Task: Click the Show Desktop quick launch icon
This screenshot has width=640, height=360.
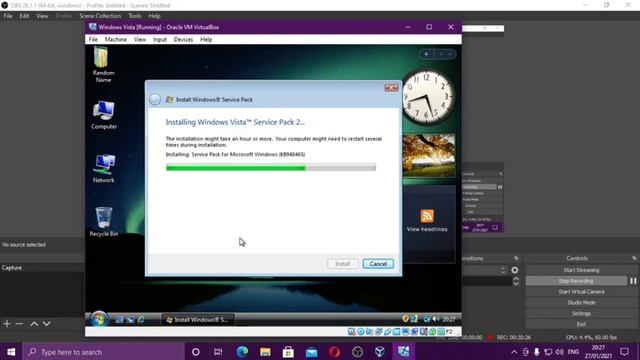Action: (119, 320)
